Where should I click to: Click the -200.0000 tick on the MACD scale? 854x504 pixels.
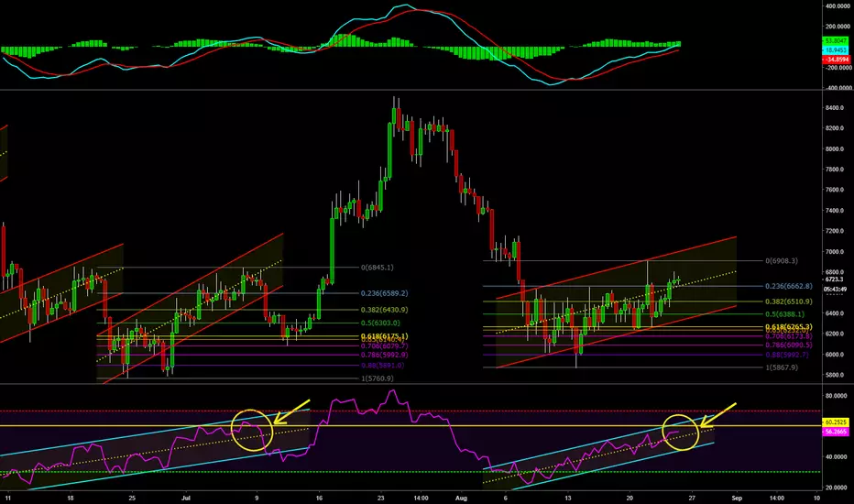click(x=838, y=68)
